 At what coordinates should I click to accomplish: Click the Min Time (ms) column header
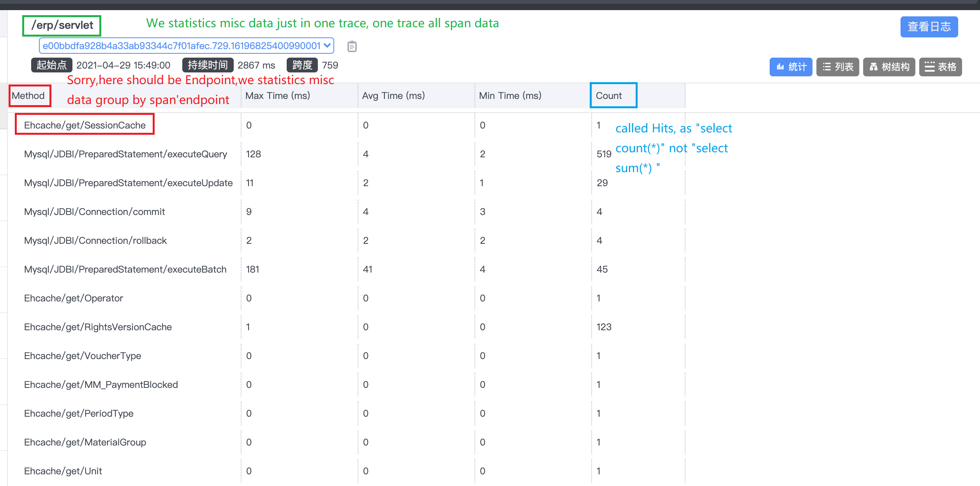pyautogui.click(x=510, y=96)
